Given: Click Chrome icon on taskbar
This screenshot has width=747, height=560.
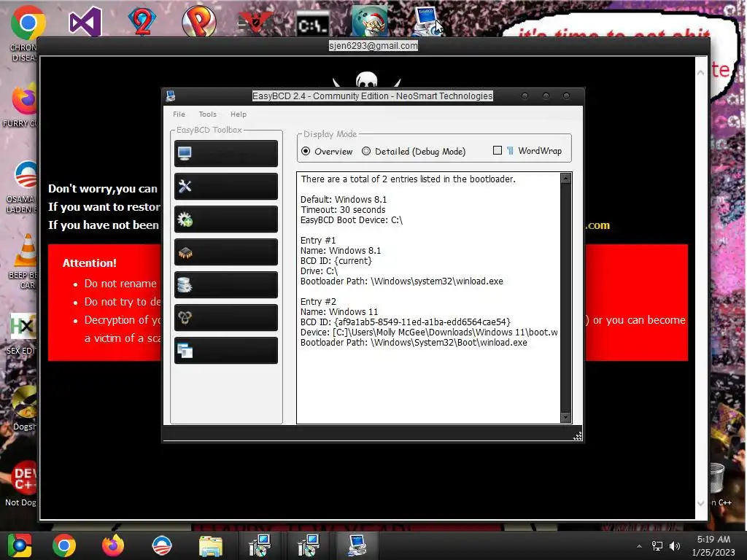Looking at the screenshot, I should coord(64,545).
